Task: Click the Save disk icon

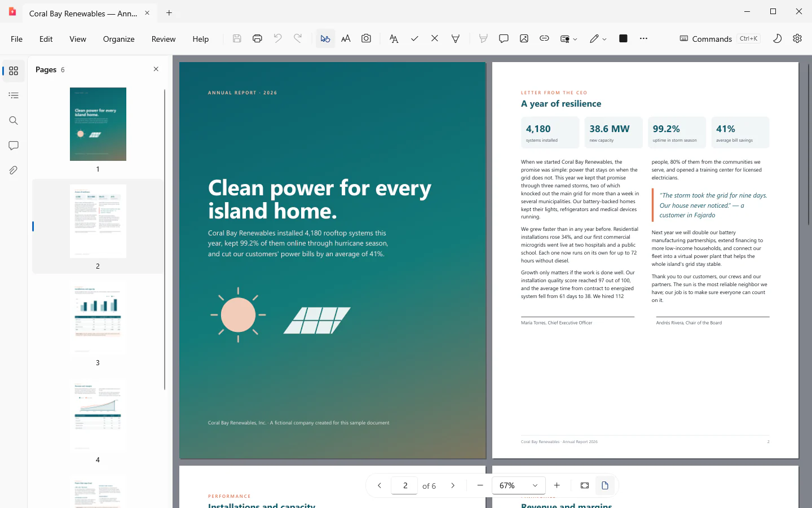Action: [237, 38]
